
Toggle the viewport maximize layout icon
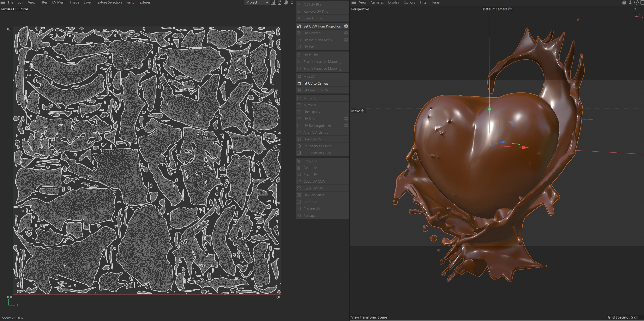(x=642, y=2)
